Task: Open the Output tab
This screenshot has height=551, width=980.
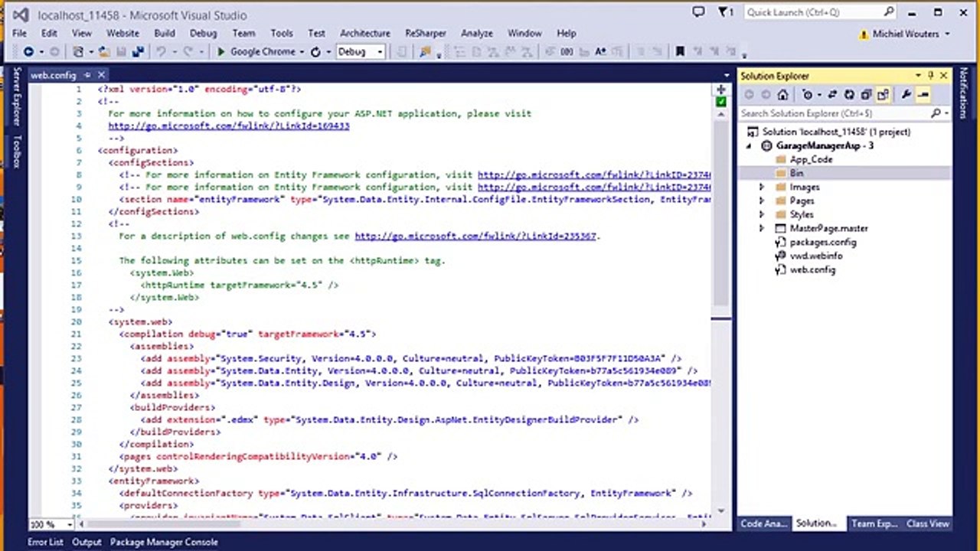Action: click(x=87, y=542)
